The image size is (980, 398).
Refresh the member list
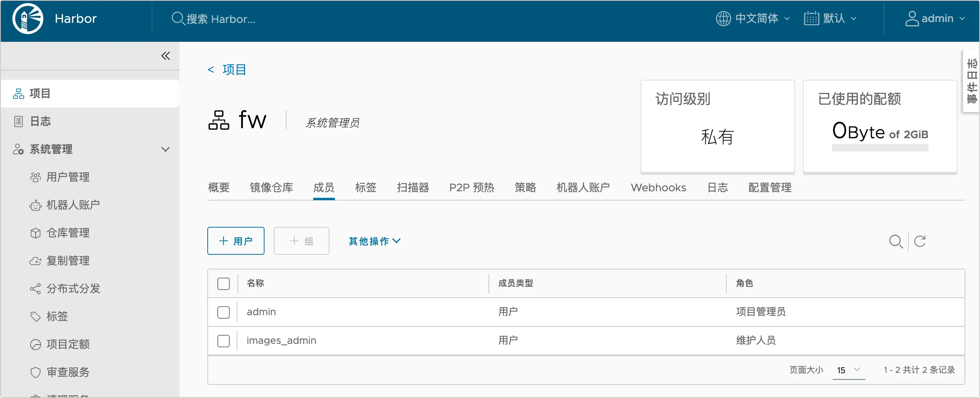[920, 241]
